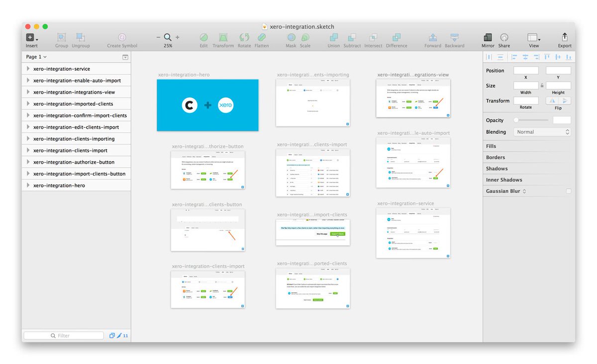The height and width of the screenshot is (364, 597).
Task: Click the magnifier zoom icon
Action: pos(168,37)
